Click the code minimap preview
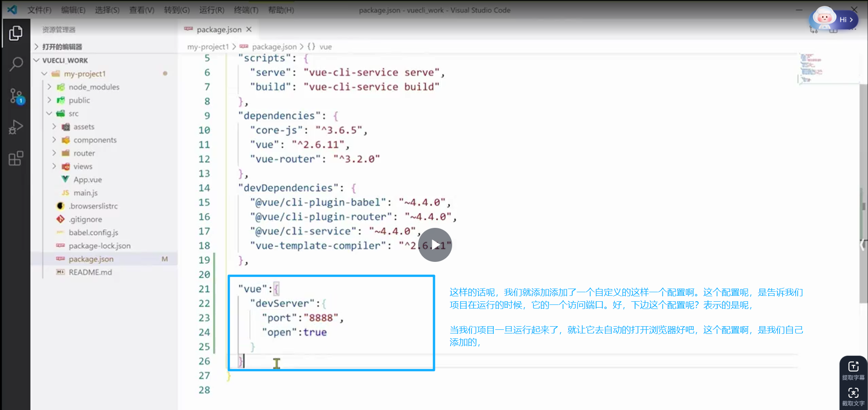 811,68
